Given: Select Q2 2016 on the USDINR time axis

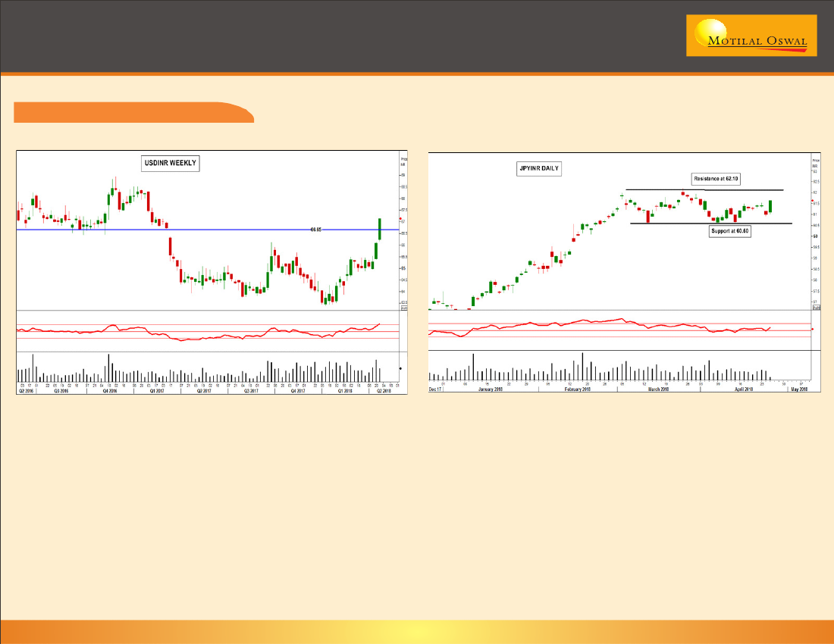Looking at the screenshot, I should [25, 392].
